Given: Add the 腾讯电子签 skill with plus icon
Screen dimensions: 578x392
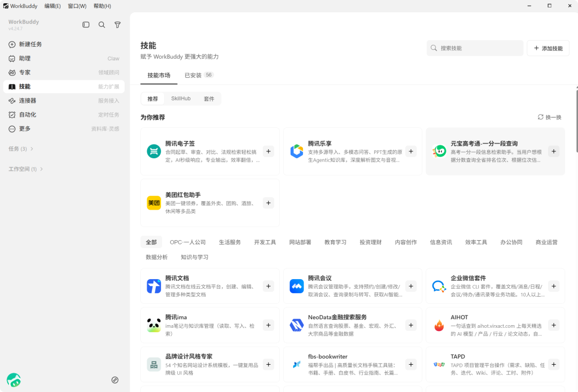Looking at the screenshot, I should pos(268,151).
